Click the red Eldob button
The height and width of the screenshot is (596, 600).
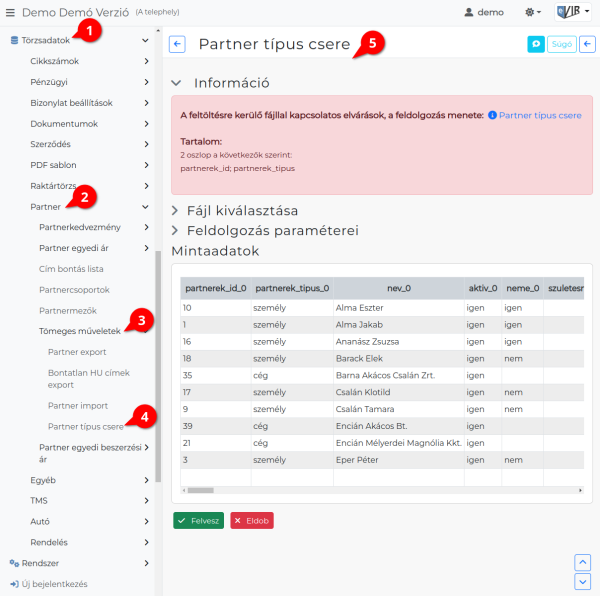pos(251,520)
